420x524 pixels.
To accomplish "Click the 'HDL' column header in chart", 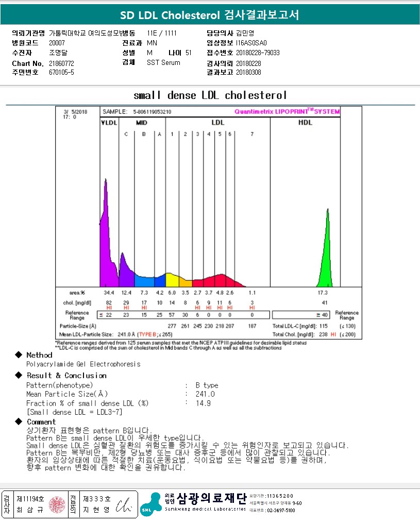I will pyautogui.click(x=305, y=123).
